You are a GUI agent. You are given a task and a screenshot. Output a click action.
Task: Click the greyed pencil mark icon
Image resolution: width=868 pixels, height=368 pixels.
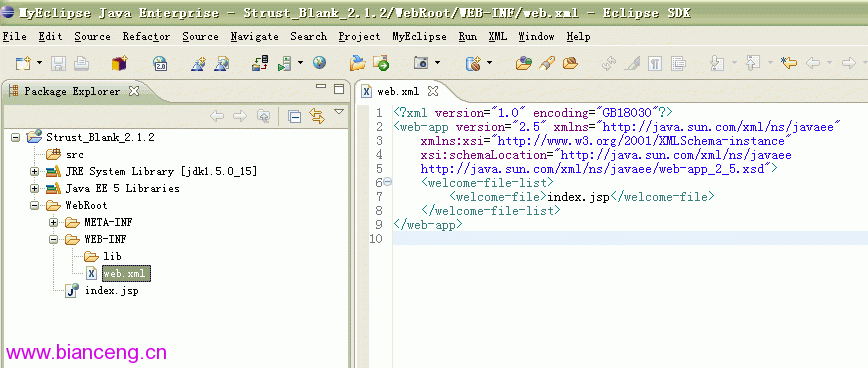point(632,64)
